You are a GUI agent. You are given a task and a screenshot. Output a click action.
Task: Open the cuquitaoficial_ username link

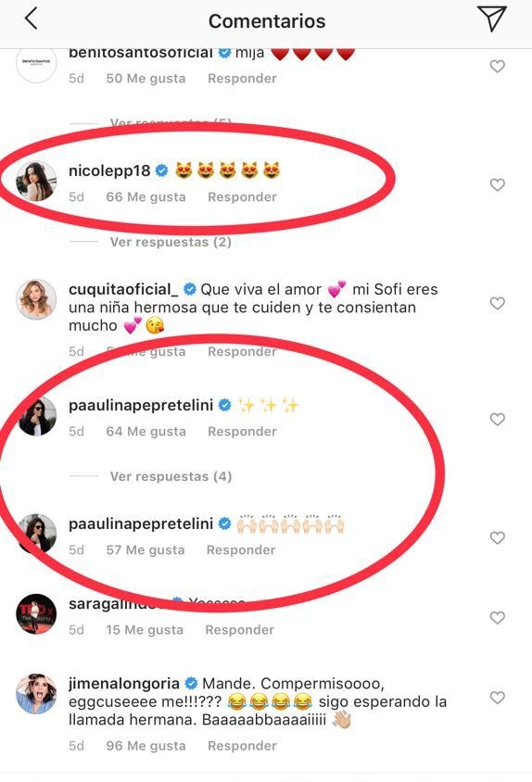[123, 289]
